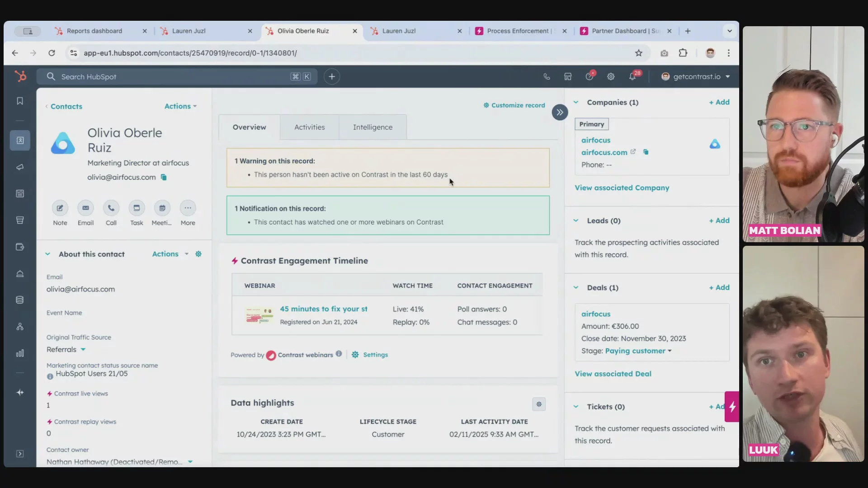Go back to Contacts list link
The height and width of the screenshot is (488, 868).
coord(66,107)
